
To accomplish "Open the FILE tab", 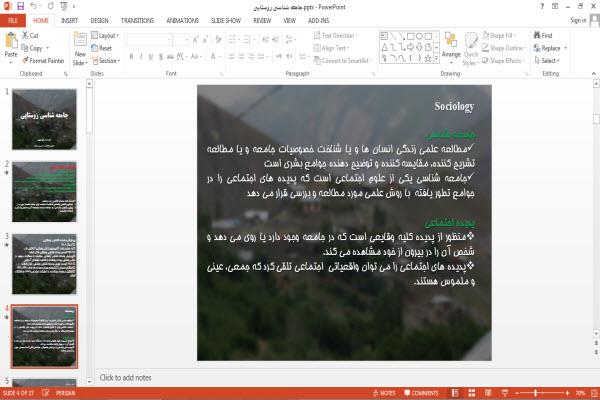I will (13, 20).
